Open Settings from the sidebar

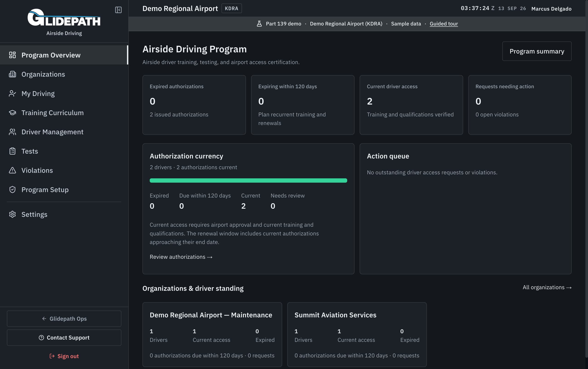[x=64, y=214]
